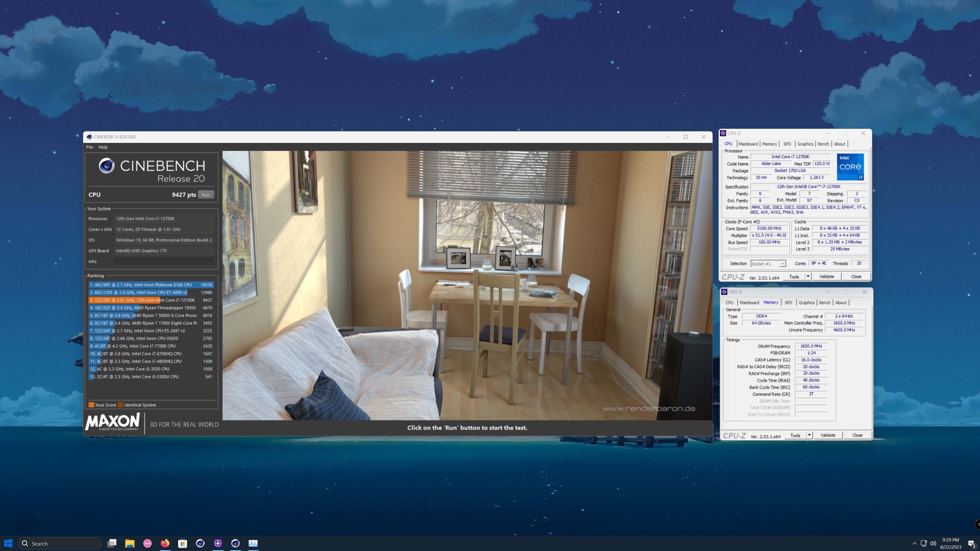980x551 pixels.
Task: Expand Tools arrow in CPU-Z Timings window
Action: [809, 435]
